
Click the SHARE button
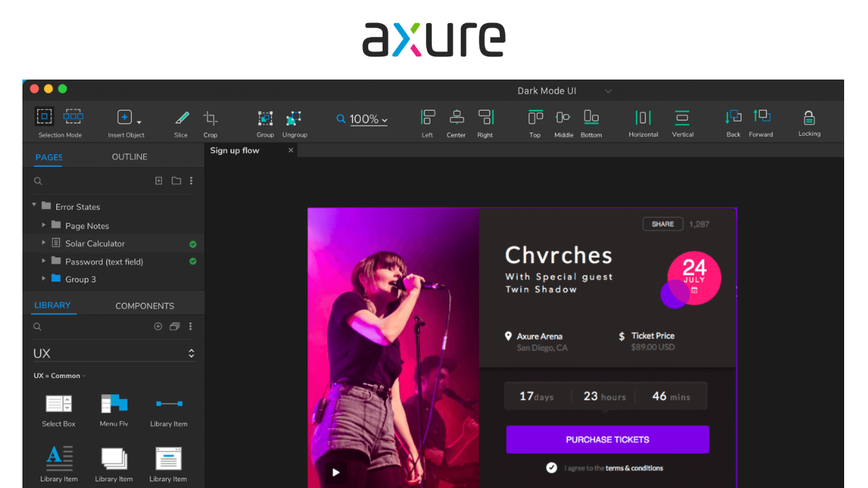663,224
